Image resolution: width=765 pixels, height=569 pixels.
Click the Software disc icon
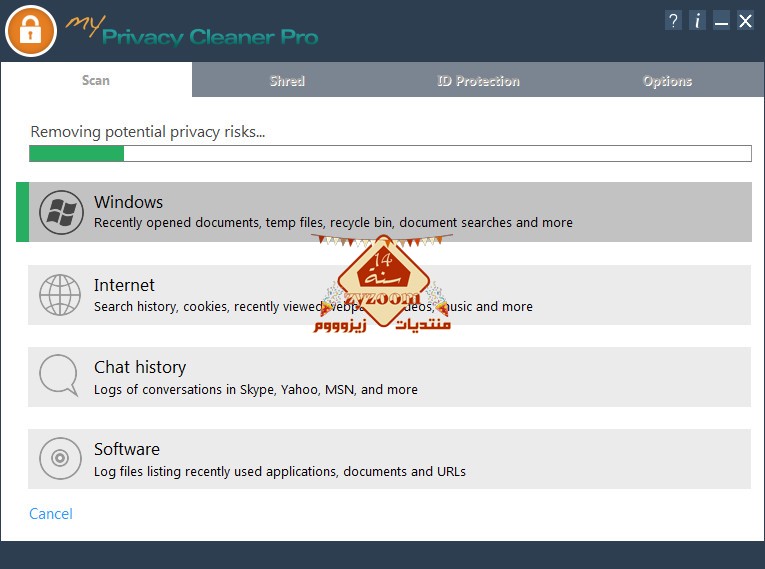60,458
